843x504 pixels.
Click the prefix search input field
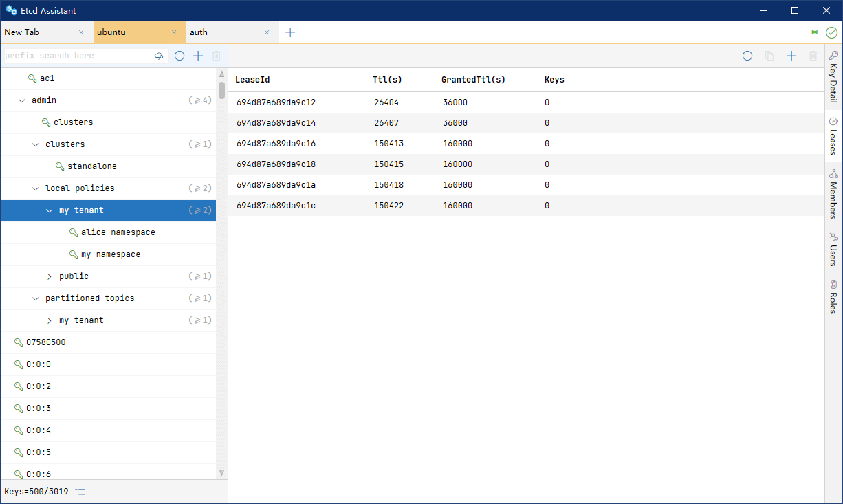(76, 56)
